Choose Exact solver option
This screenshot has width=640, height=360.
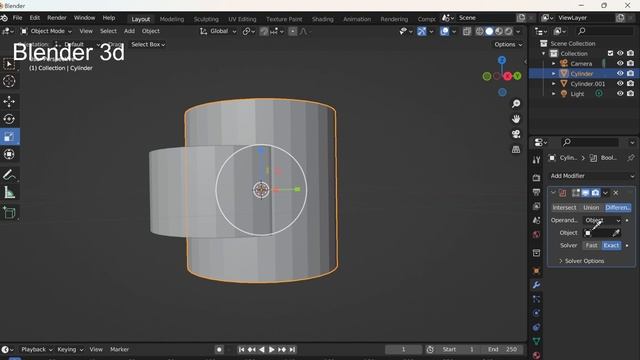coord(611,245)
